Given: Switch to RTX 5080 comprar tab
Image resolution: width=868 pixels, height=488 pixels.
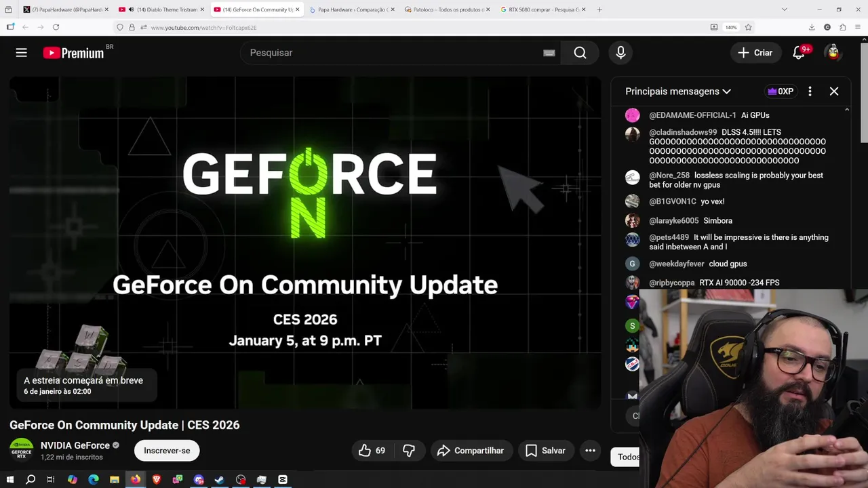Looking at the screenshot, I should [542, 9].
